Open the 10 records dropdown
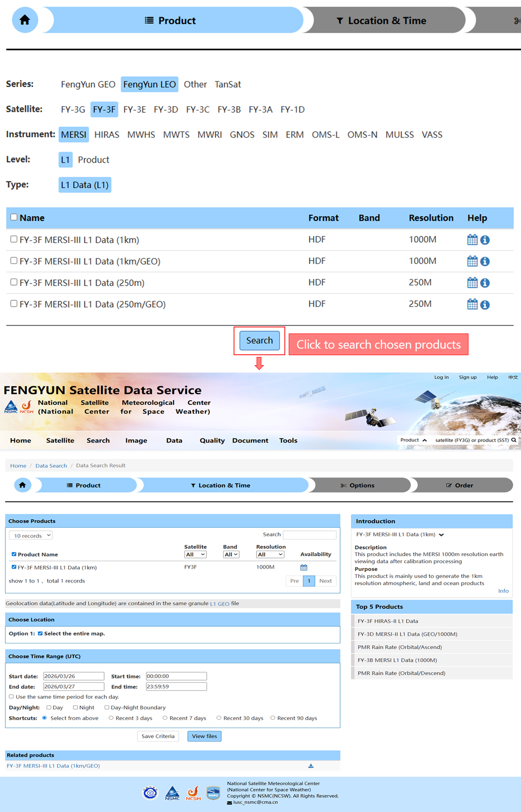The image size is (521, 812). [x=31, y=535]
